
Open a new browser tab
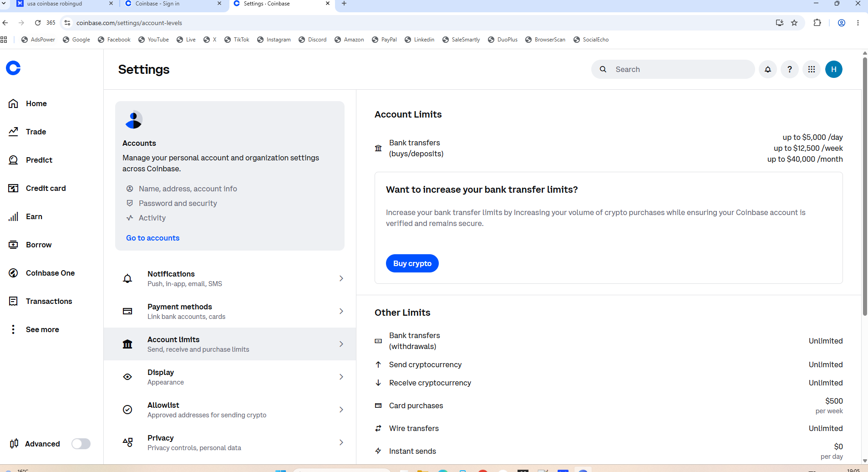pos(344,4)
